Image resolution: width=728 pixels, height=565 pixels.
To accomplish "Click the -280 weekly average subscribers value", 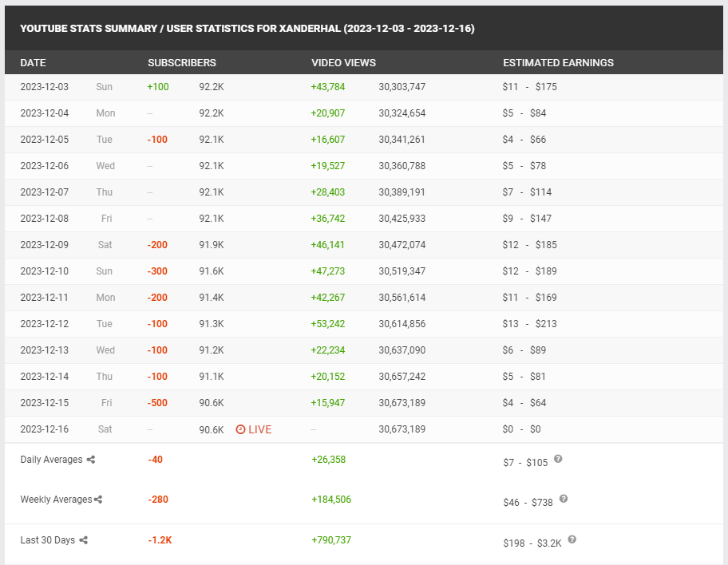I will [x=158, y=500].
